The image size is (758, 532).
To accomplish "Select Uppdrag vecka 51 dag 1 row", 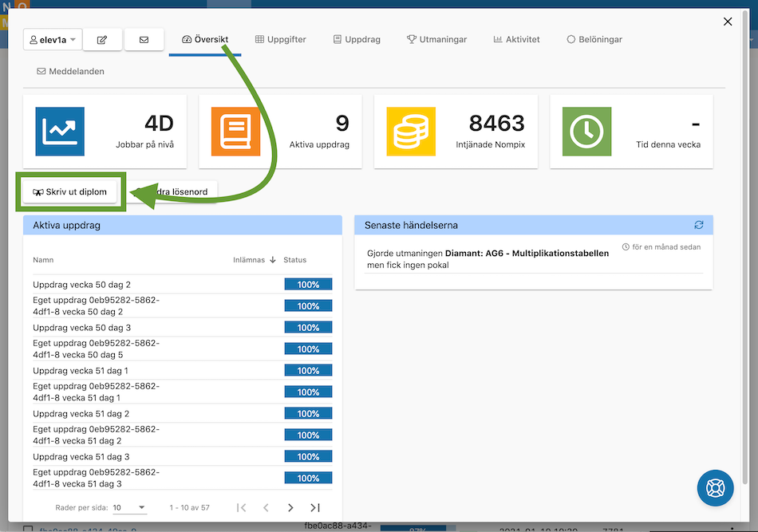I will coord(183,371).
